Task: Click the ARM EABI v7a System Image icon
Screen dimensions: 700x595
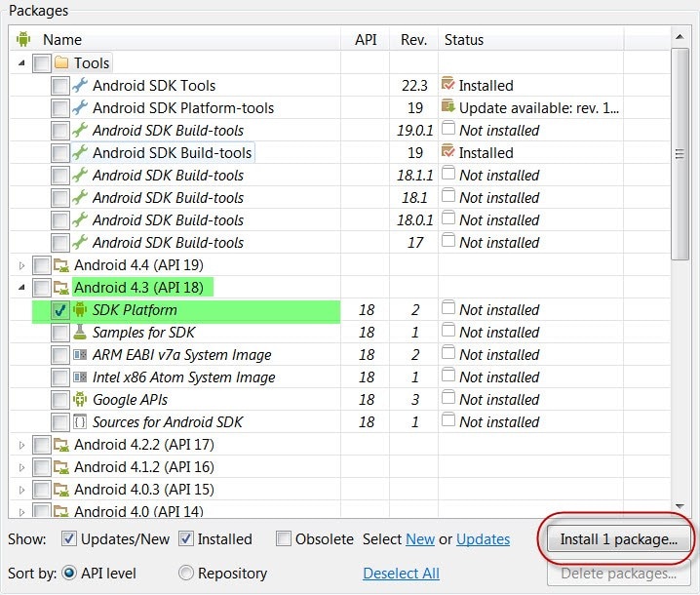Action: tap(80, 355)
